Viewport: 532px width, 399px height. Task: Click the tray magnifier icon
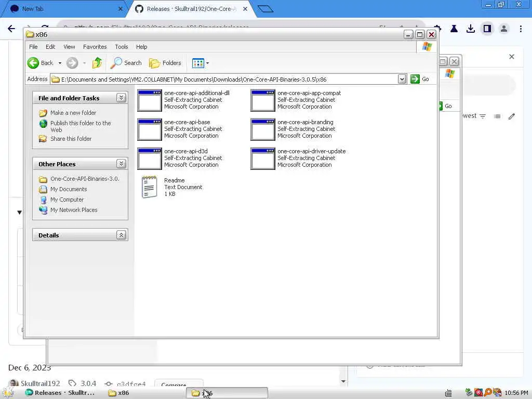[x=488, y=393]
